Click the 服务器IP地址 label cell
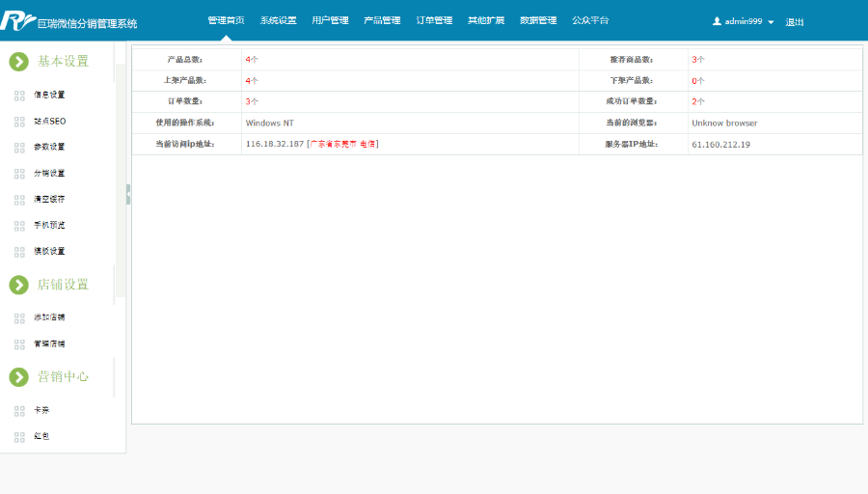 click(634, 144)
